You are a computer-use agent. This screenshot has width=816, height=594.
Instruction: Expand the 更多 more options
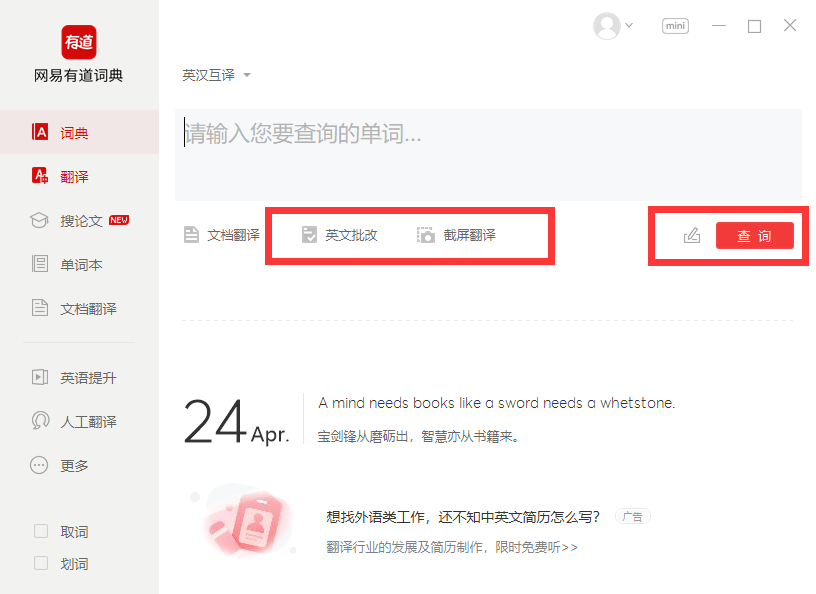pyautogui.click(x=74, y=465)
